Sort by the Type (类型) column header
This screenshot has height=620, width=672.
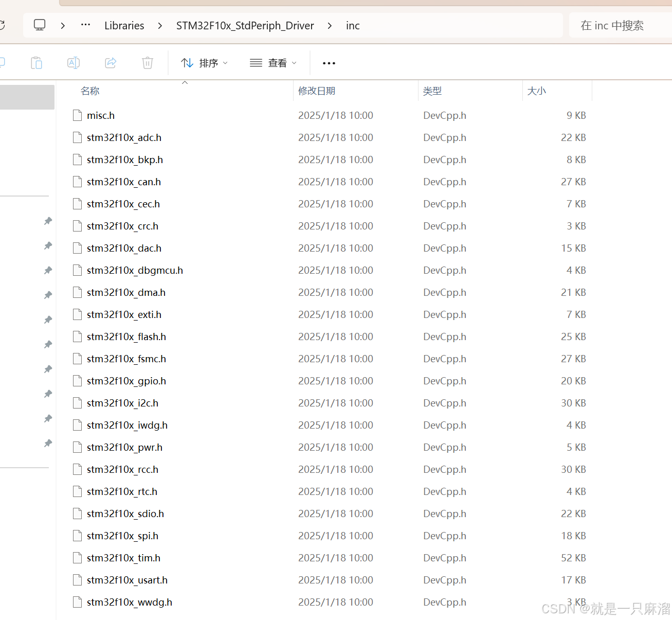pyautogui.click(x=432, y=91)
